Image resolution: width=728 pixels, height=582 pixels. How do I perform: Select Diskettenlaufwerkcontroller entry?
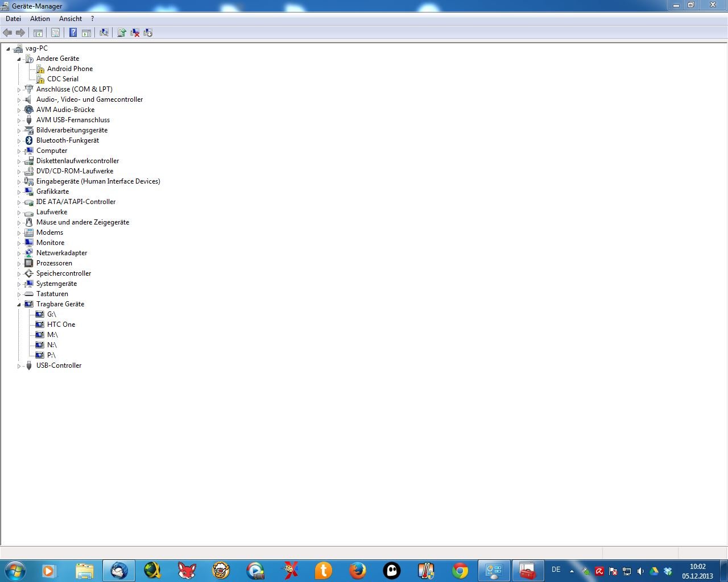pyautogui.click(x=77, y=161)
